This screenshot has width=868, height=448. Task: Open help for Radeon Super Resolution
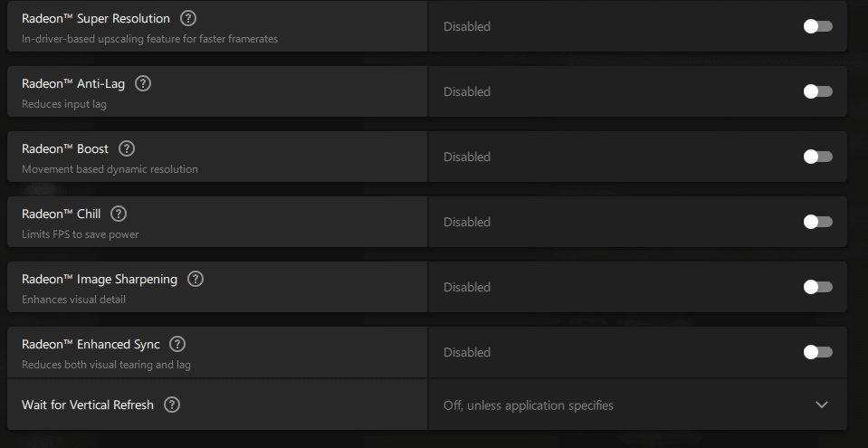tap(189, 18)
